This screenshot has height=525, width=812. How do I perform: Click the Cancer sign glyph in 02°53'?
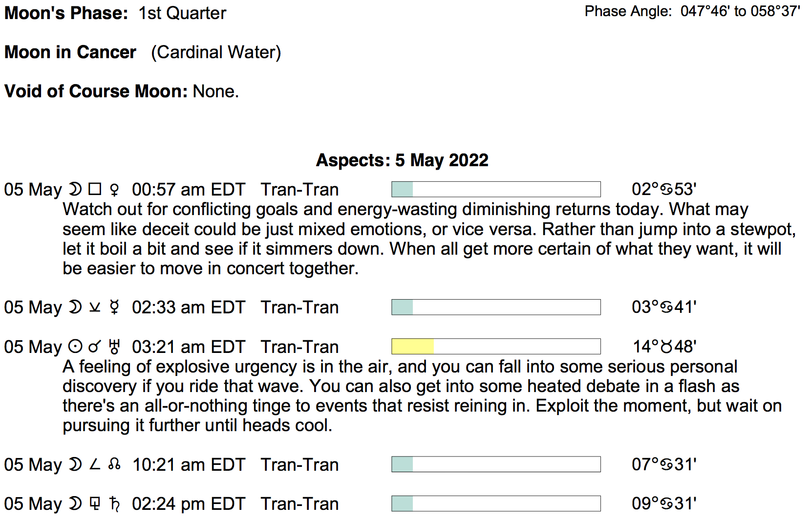(x=666, y=190)
